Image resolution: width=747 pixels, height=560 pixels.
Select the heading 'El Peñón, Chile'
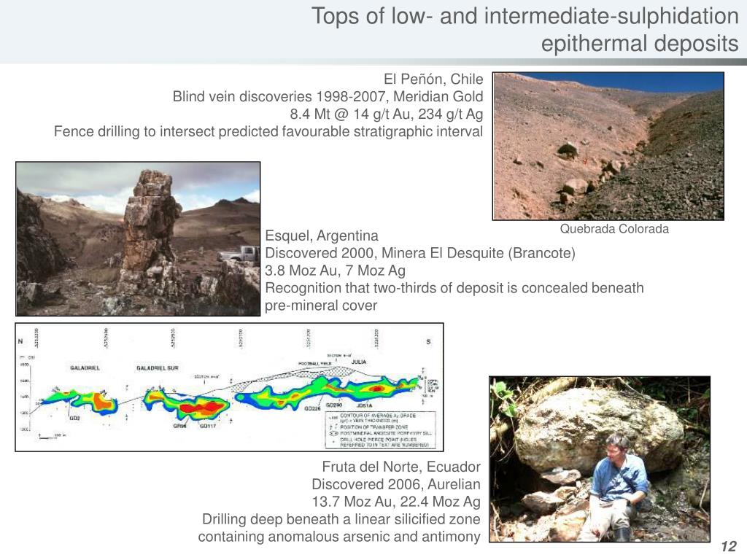[x=433, y=79]
